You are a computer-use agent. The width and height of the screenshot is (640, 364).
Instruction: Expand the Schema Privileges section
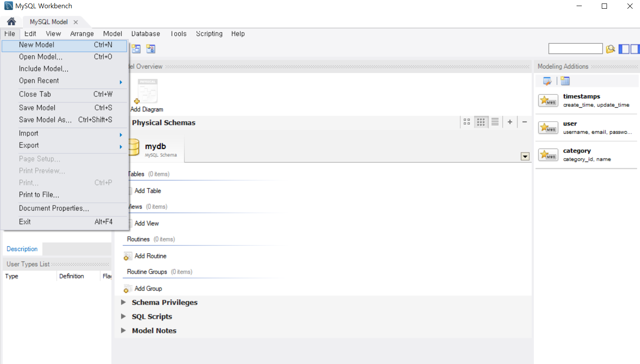[x=123, y=302]
